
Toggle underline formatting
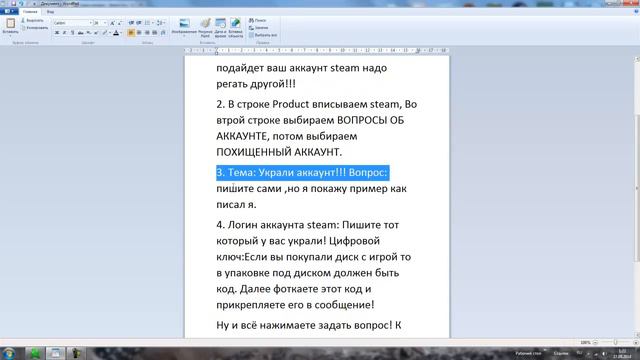(72, 33)
